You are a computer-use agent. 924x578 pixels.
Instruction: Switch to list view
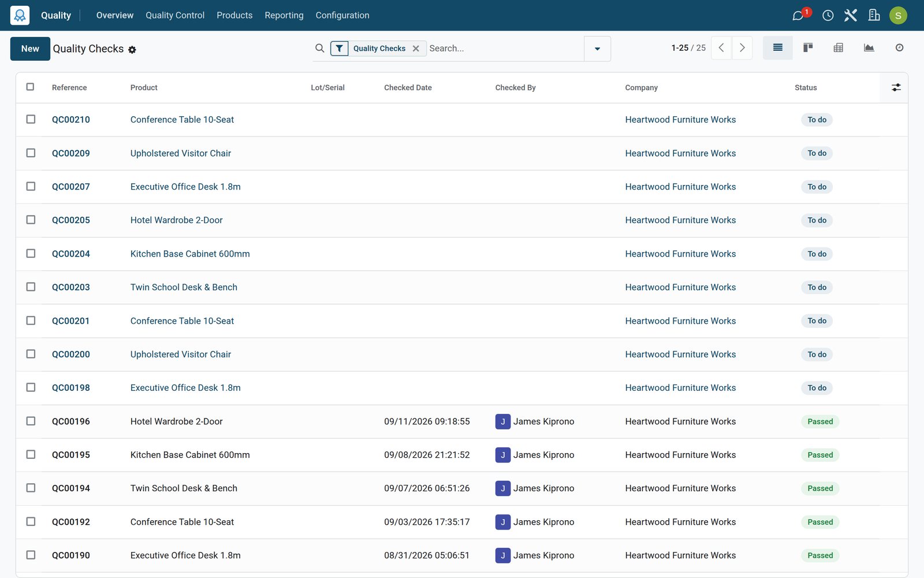[777, 48]
